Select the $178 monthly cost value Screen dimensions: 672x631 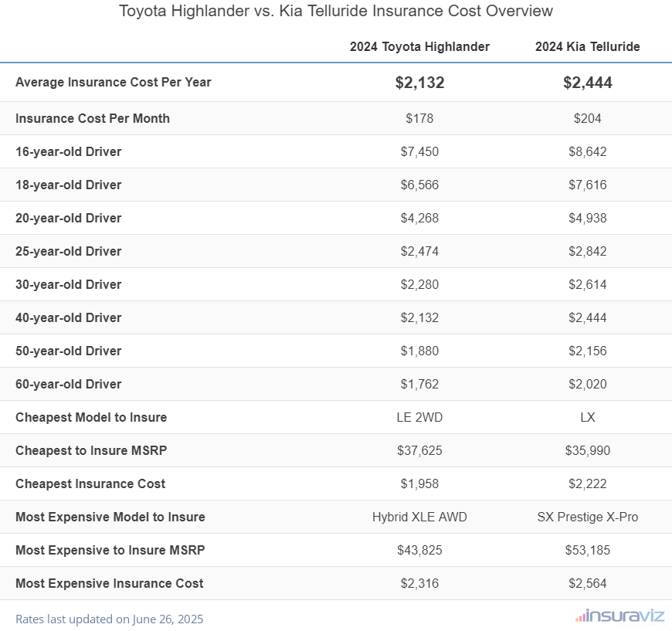[x=419, y=118]
